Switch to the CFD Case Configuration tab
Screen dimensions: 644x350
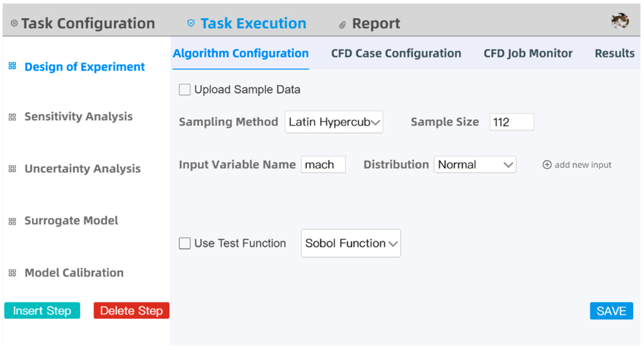[x=396, y=54]
